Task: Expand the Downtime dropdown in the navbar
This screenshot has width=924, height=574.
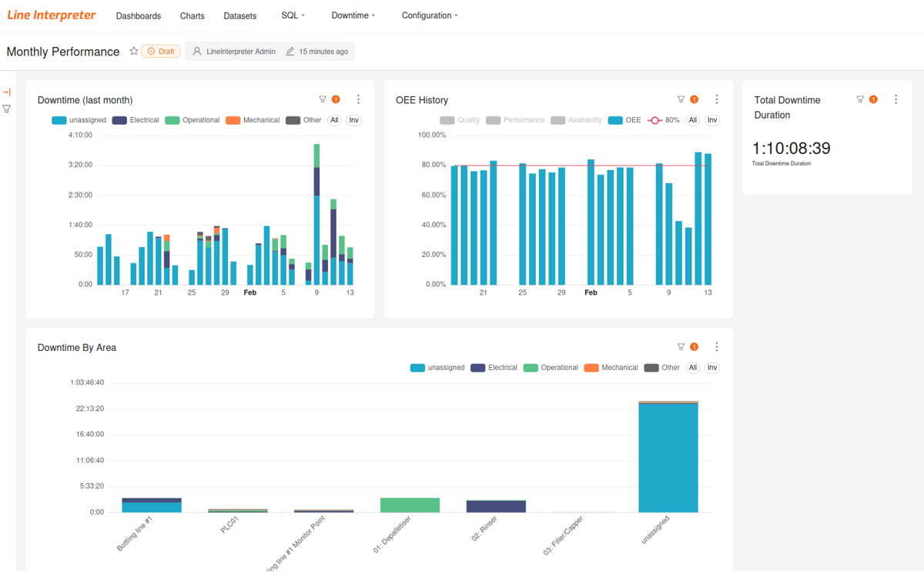Action: click(x=353, y=15)
